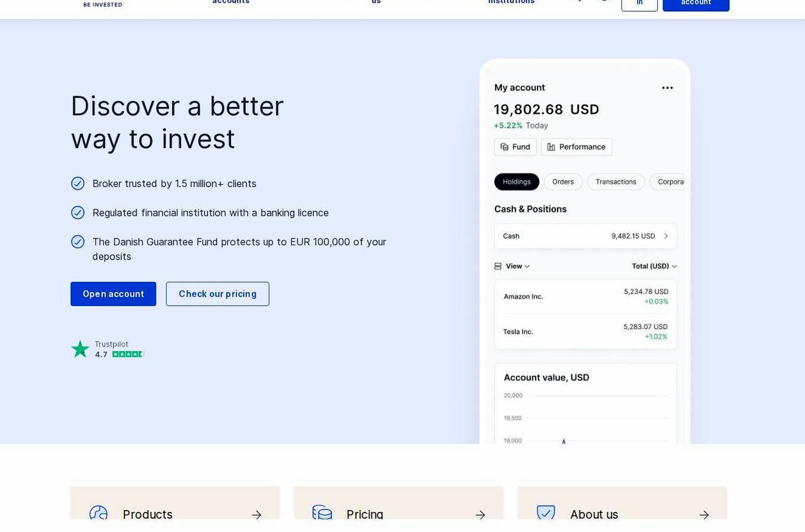
Task: Open the Total (USD) dropdown
Action: (x=655, y=266)
